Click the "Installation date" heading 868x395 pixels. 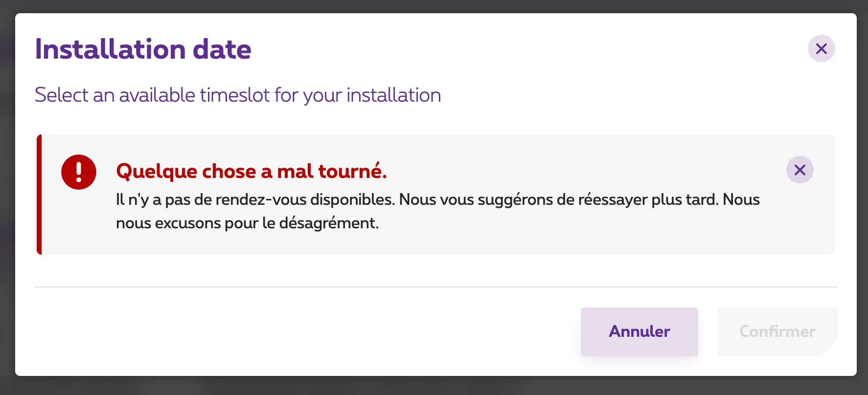(143, 49)
